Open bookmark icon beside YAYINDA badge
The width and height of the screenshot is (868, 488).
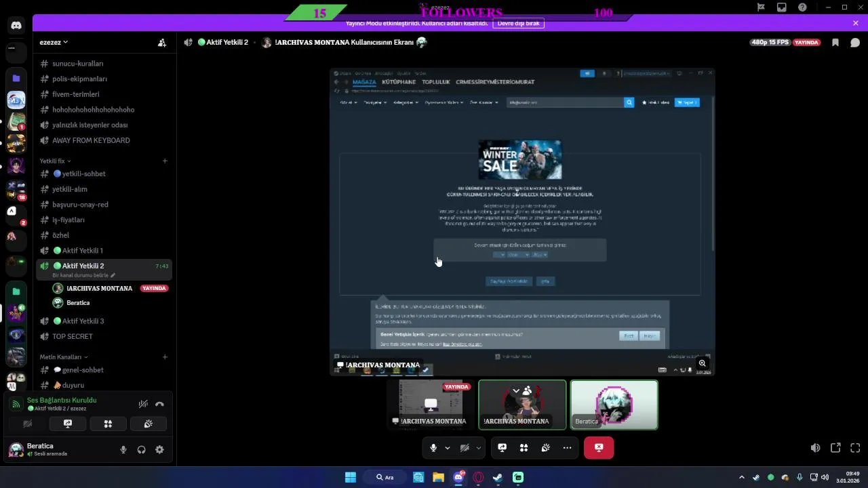tap(835, 42)
